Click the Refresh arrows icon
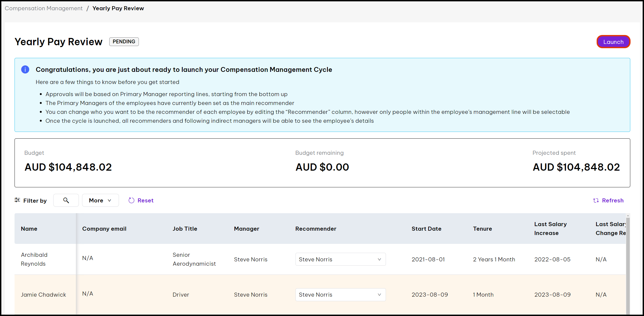 [596, 200]
